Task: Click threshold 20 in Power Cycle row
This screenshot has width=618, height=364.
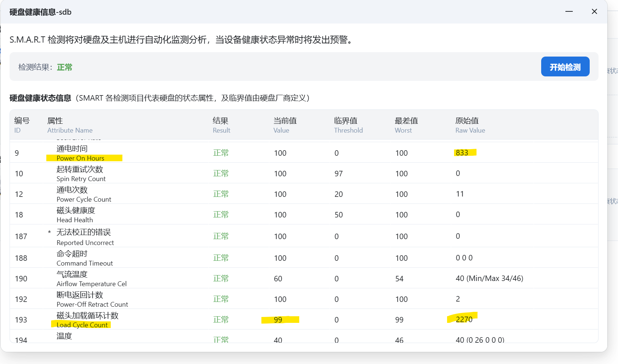Action: tap(339, 194)
